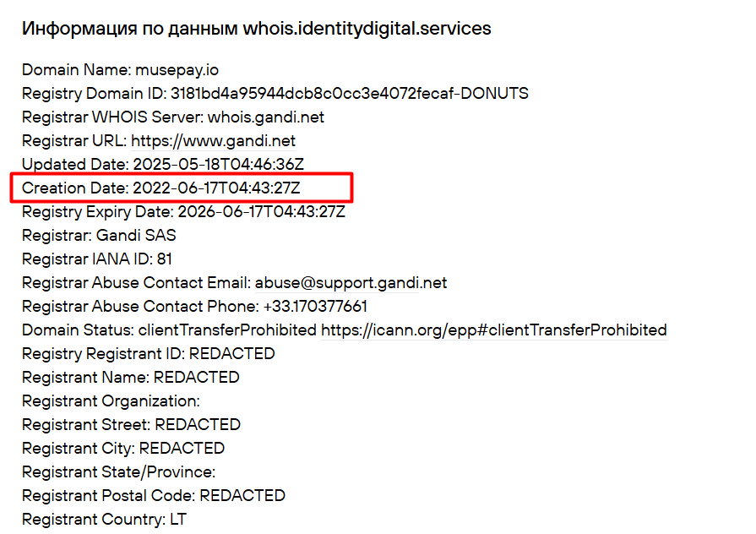
Task: Click the Registrar Gandi SAS line
Action: point(99,236)
